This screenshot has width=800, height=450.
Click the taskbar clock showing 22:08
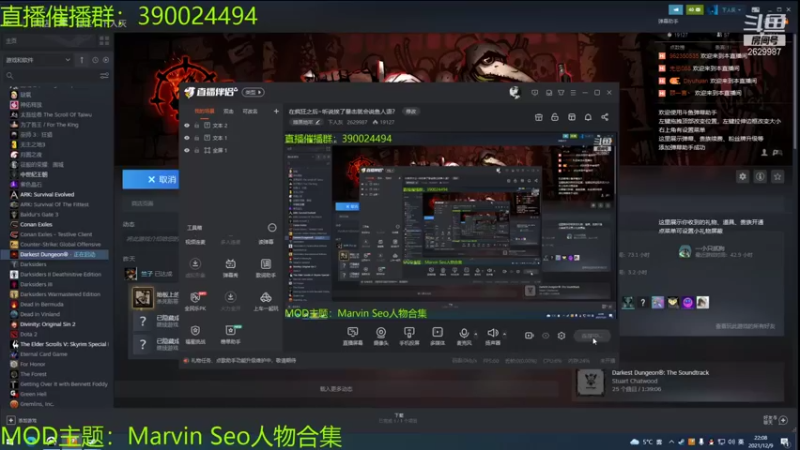tap(760, 442)
